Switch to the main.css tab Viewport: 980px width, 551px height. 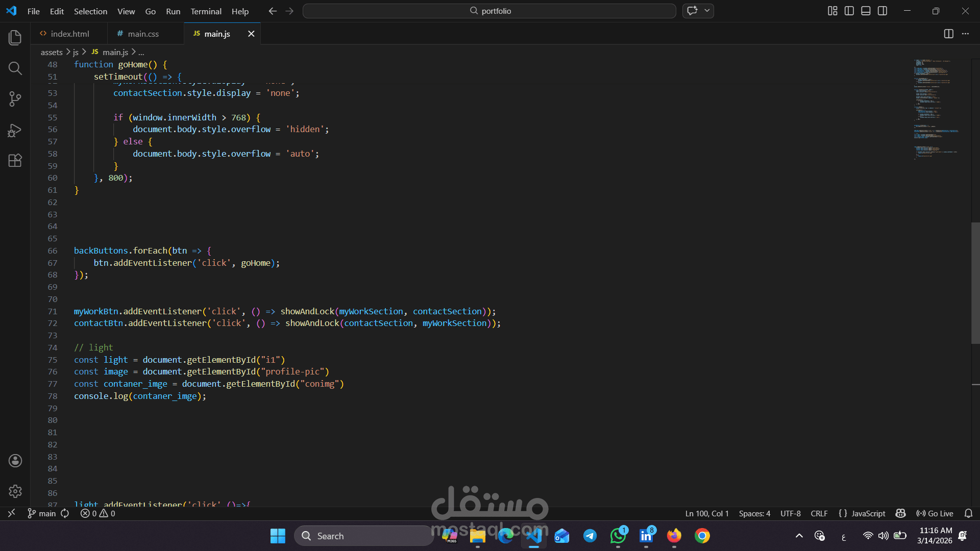click(143, 34)
